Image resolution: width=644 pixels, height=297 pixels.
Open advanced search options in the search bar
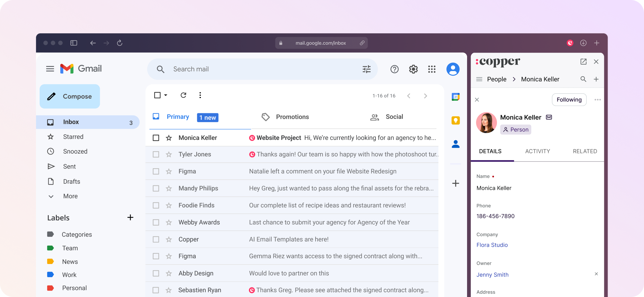[x=366, y=69]
